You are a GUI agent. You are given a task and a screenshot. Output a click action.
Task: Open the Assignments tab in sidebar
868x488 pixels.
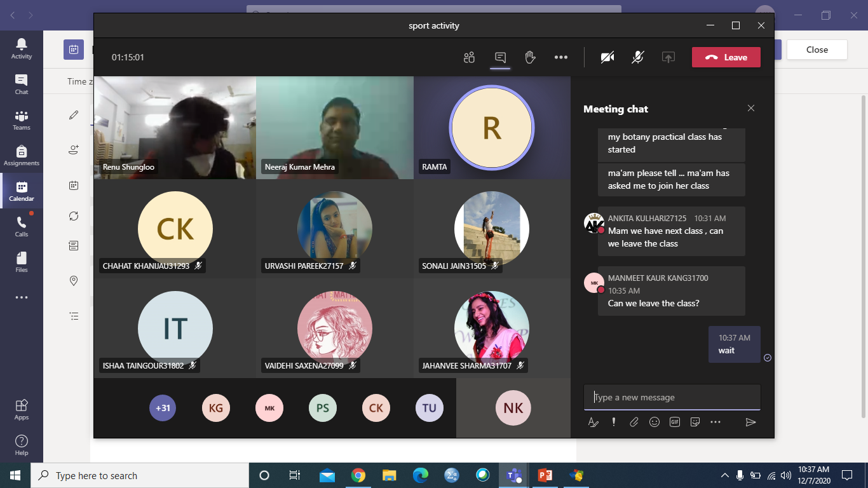click(x=22, y=155)
